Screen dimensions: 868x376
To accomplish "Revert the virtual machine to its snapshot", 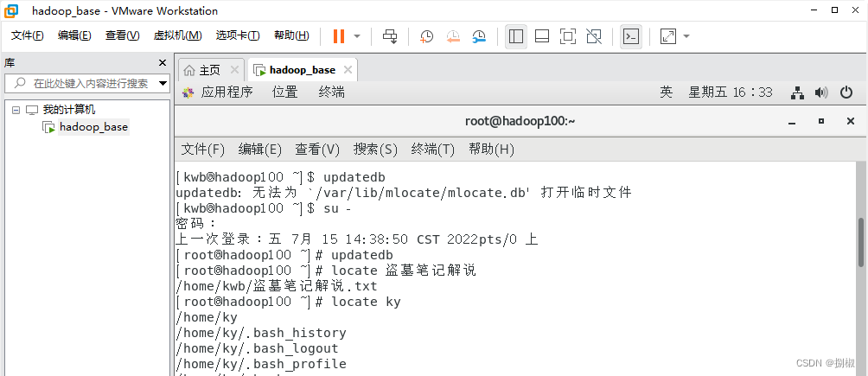I will click(x=453, y=36).
